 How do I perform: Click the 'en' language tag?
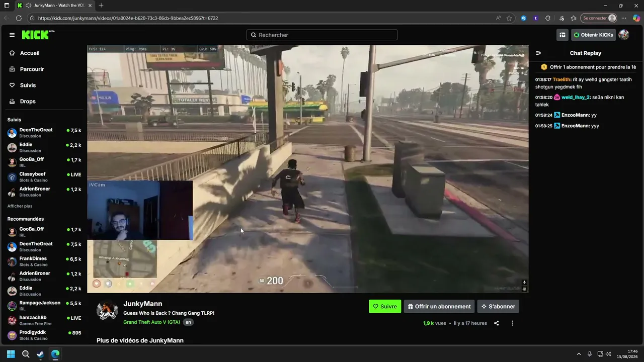188,322
